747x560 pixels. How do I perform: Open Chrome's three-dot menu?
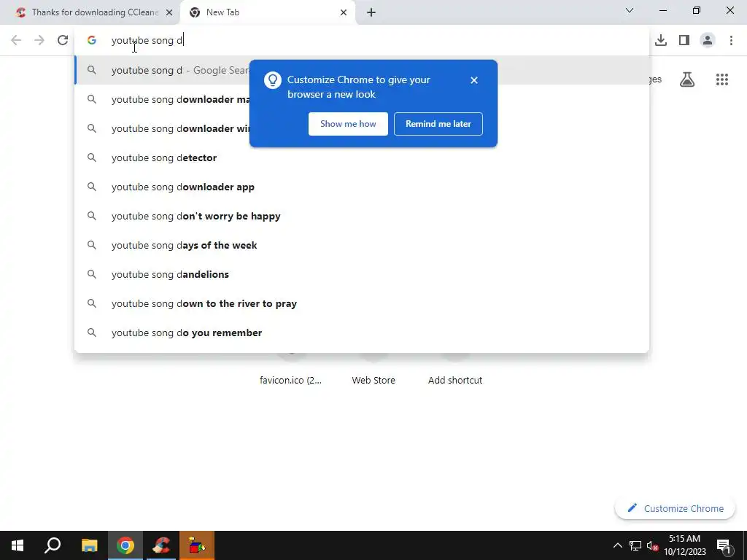[x=731, y=41]
